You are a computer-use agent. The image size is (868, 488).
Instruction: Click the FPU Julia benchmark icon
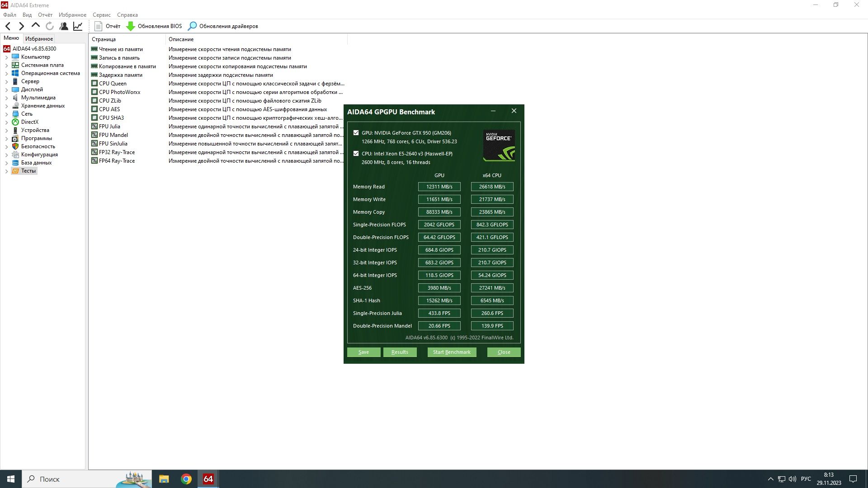[94, 127]
